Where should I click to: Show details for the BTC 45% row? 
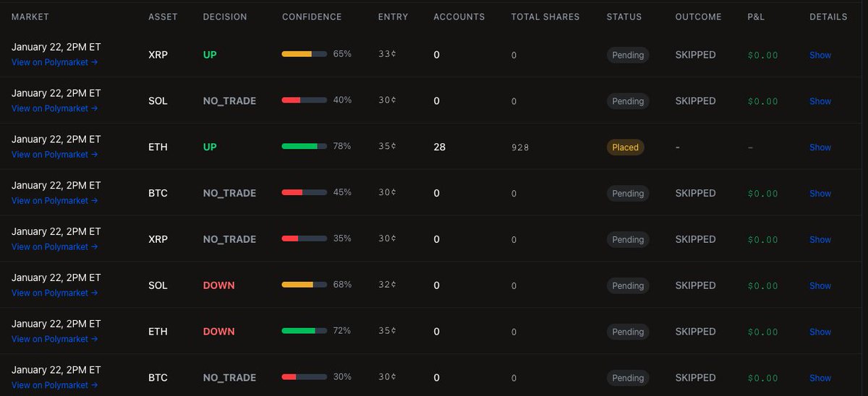pyautogui.click(x=820, y=194)
